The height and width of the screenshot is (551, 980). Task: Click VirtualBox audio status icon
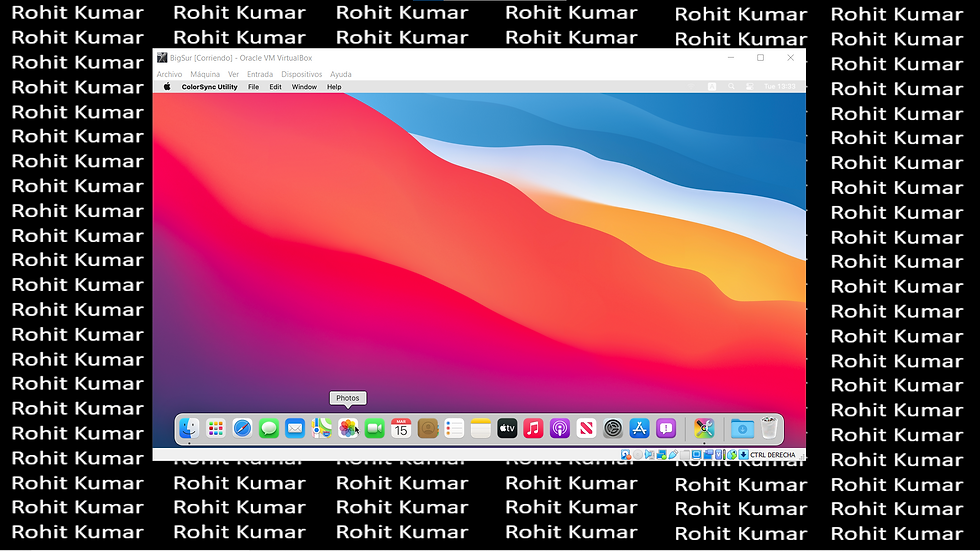click(649, 455)
